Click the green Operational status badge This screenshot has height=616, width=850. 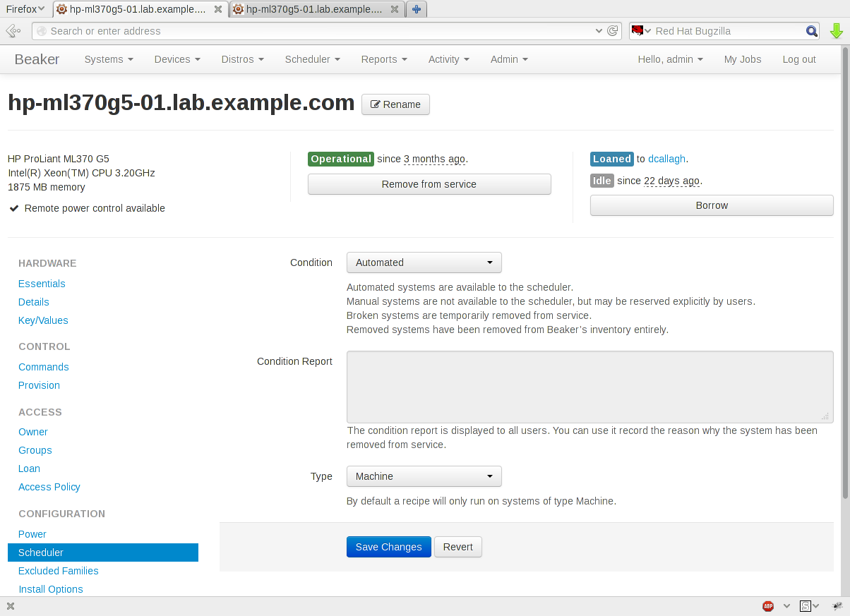[341, 159]
